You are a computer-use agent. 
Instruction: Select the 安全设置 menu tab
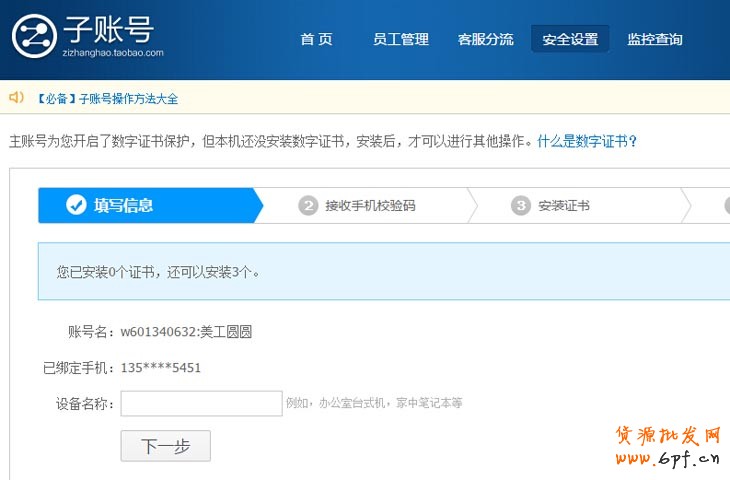point(570,39)
